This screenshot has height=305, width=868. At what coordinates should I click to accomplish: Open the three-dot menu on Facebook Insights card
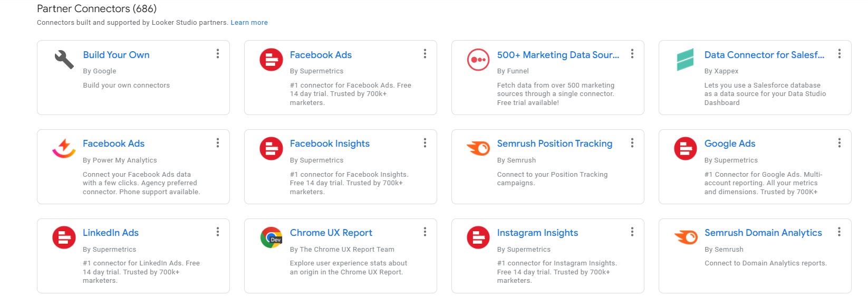pyautogui.click(x=425, y=143)
